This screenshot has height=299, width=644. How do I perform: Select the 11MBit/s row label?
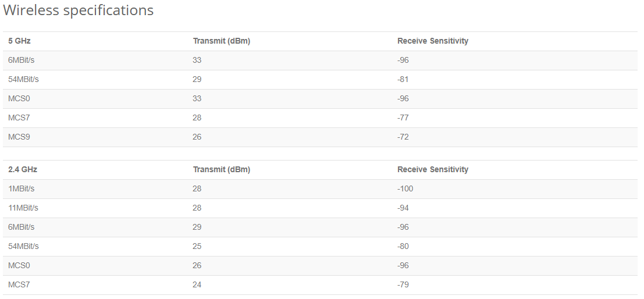pos(23,208)
